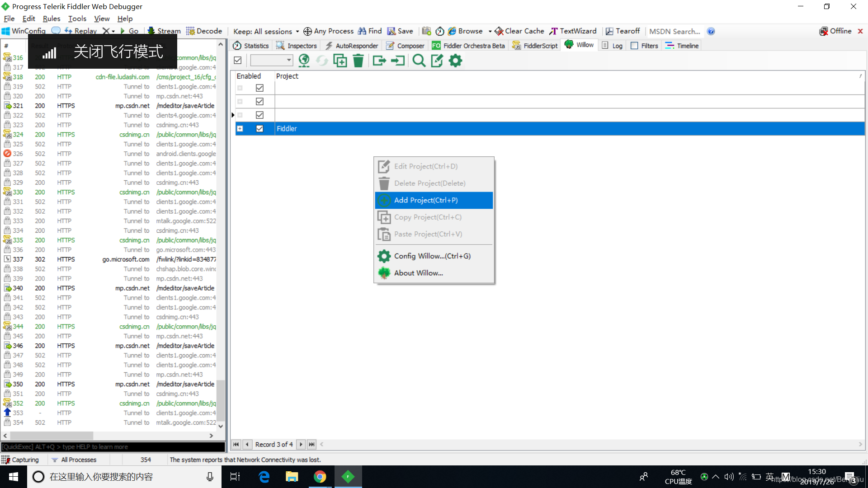Click Willow magnifier search icon
This screenshot has height=488, width=868.
pos(419,61)
